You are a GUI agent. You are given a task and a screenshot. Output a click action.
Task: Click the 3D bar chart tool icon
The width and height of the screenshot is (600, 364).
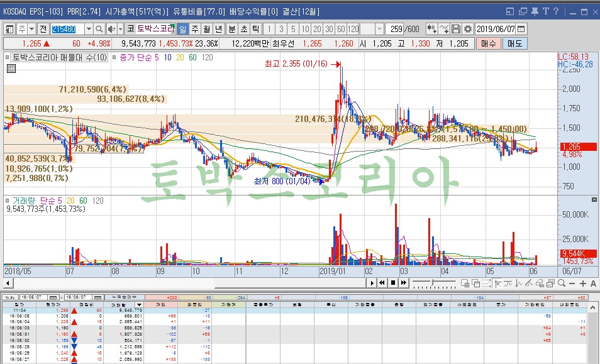coord(540,284)
